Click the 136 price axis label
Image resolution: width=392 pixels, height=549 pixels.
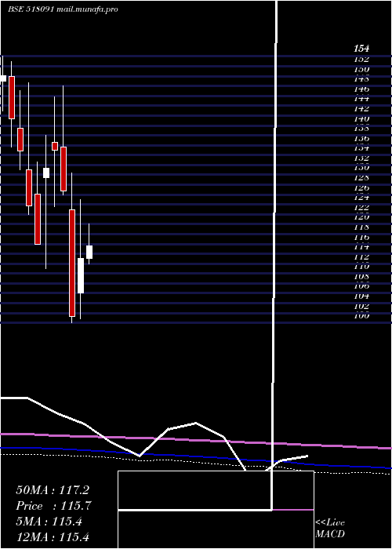point(361,138)
